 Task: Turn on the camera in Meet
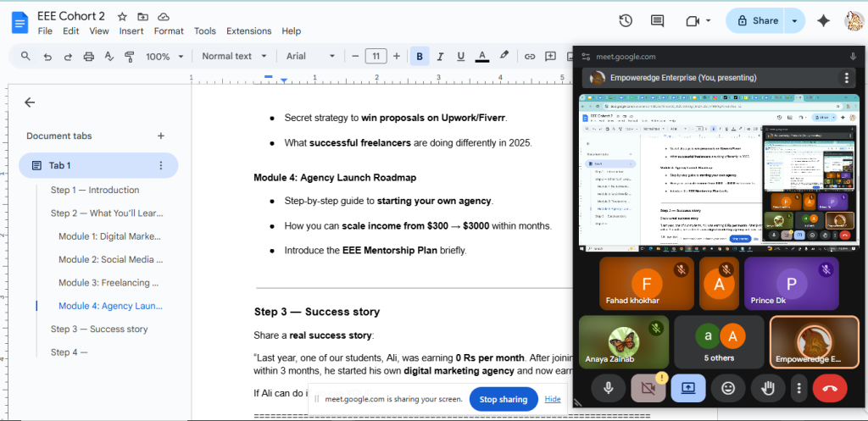(x=648, y=388)
